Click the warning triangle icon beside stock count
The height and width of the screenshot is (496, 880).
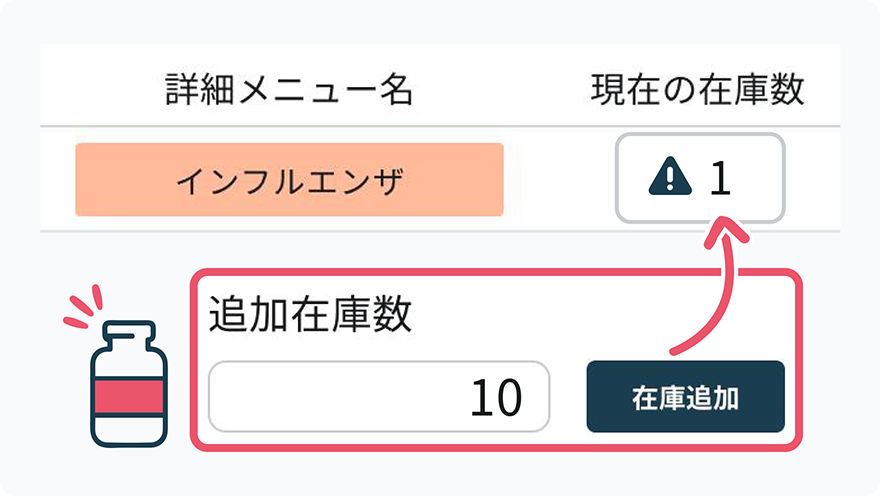670,176
